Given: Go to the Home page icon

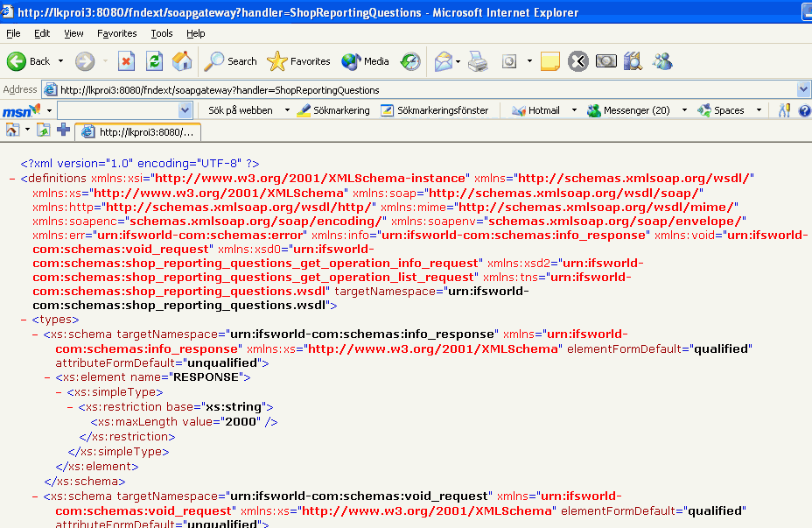Looking at the screenshot, I should (182, 61).
